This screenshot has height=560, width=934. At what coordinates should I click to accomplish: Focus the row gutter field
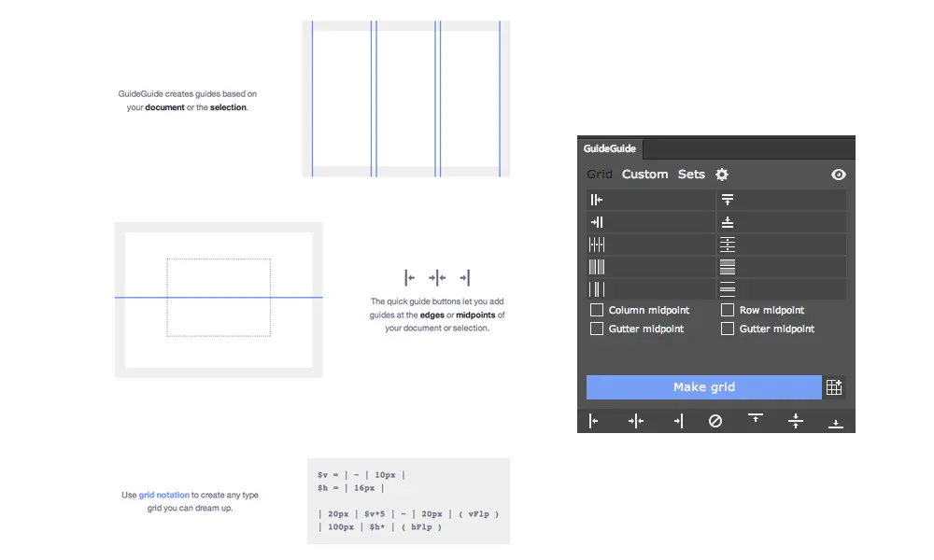pyautogui.click(x=781, y=290)
